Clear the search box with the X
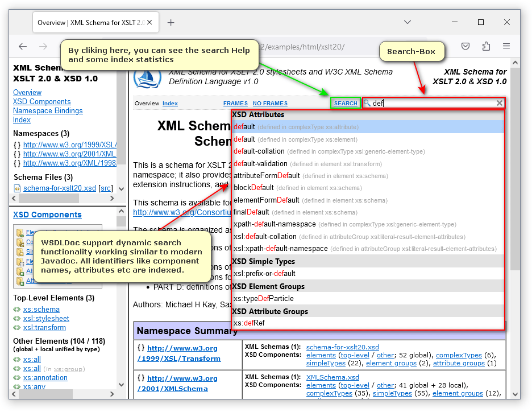 coord(500,103)
